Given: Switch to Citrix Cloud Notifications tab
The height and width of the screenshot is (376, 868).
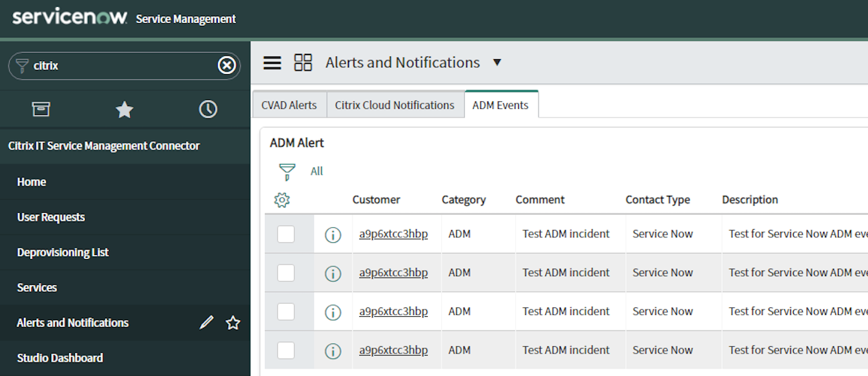Looking at the screenshot, I should (395, 105).
